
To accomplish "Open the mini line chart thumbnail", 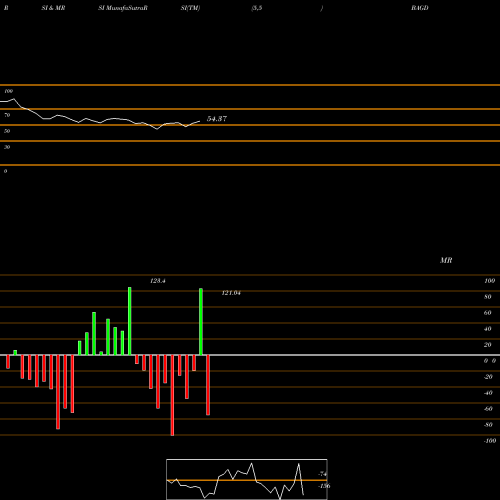I will pos(247,479).
